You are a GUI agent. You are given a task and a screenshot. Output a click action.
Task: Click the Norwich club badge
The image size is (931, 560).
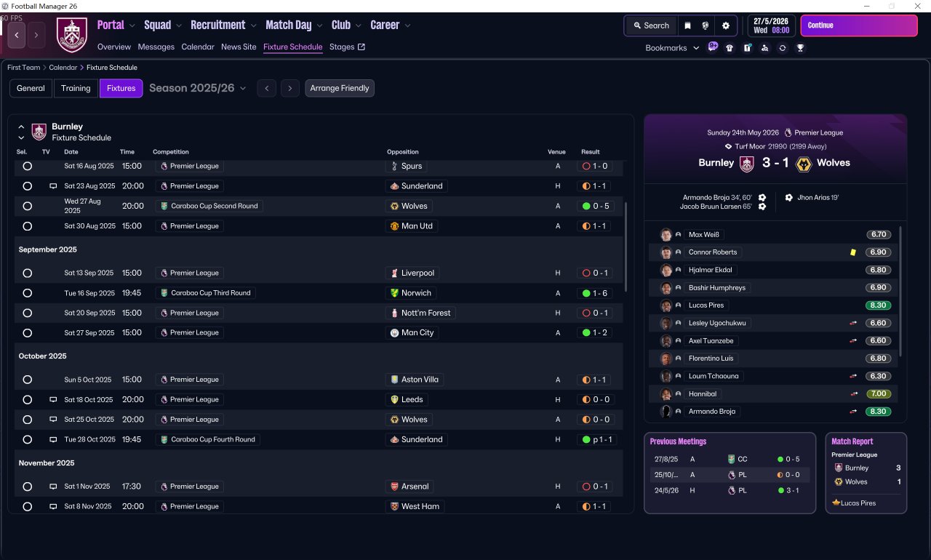click(394, 293)
